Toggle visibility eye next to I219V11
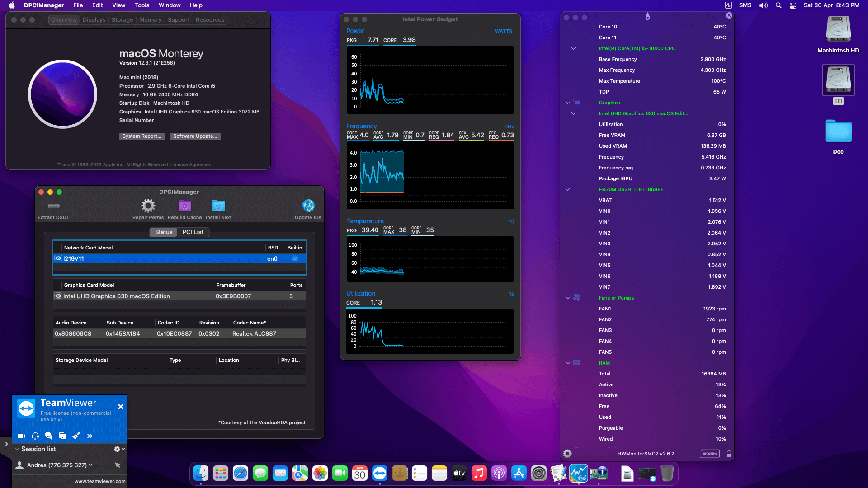Screen dimensions: 868x488 (x=58, y=258)
